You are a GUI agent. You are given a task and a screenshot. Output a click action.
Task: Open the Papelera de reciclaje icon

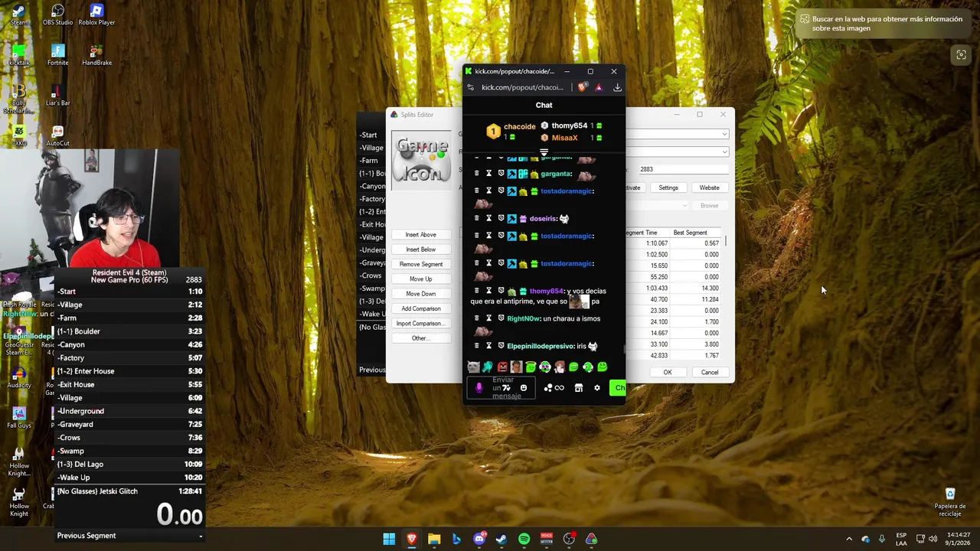click(x=950, y=501)
